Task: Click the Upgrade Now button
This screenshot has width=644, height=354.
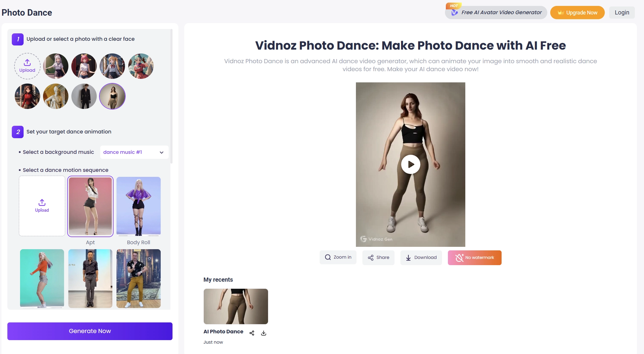Action: coord(577,12)
